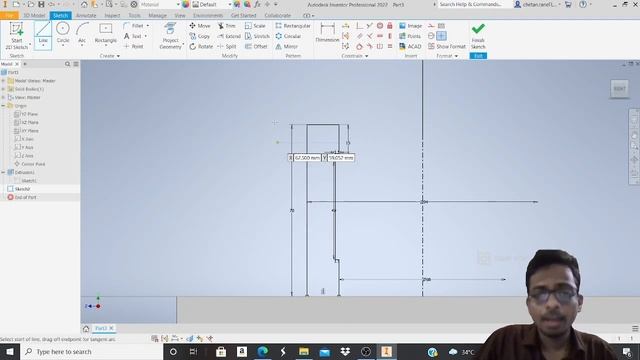This screenshot has width=640, height=360.
Task: Select YZ Plane in browser
Action: coord(26,114)
